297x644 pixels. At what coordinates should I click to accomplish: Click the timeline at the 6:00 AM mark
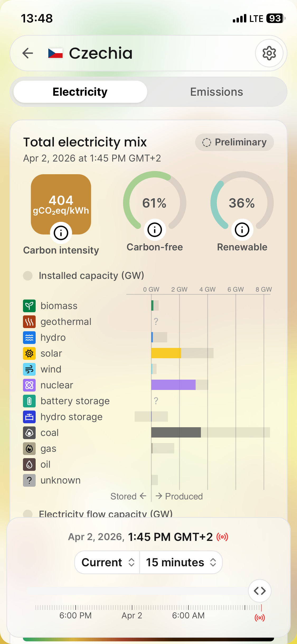(x=188, y=608)
